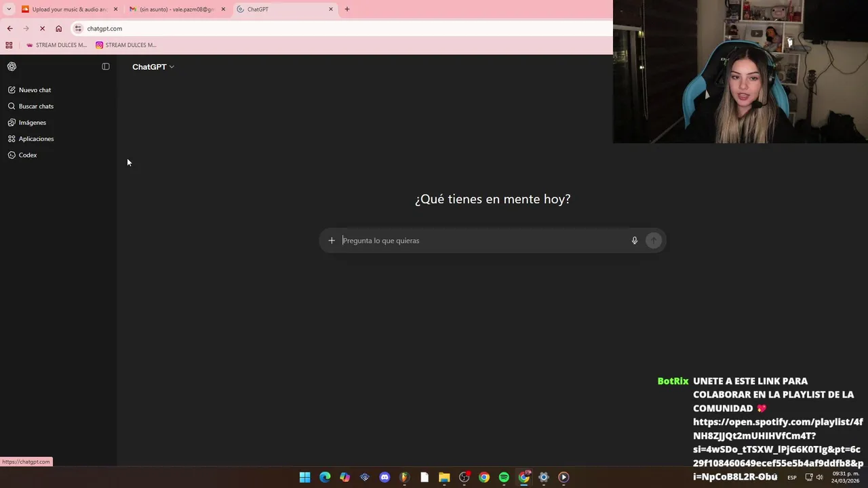
Task: Open OBS Studio from the taskbar
Action: click(464, 477)
